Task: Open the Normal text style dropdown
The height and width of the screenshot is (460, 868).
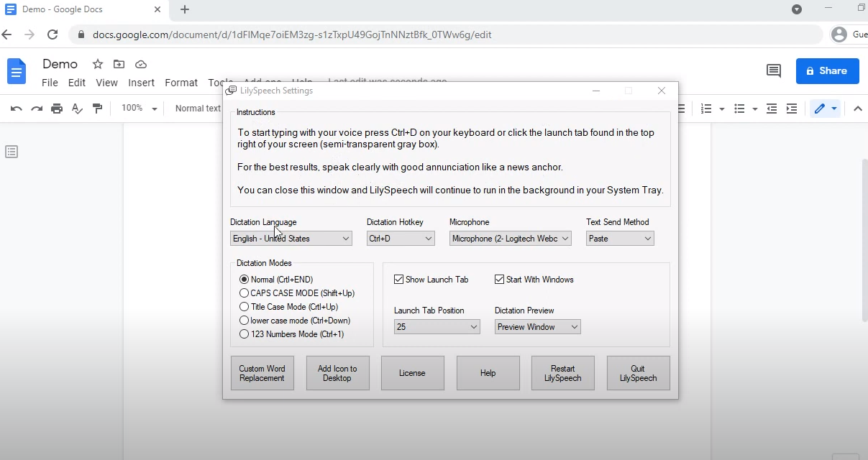Action: tap(198, 109)
